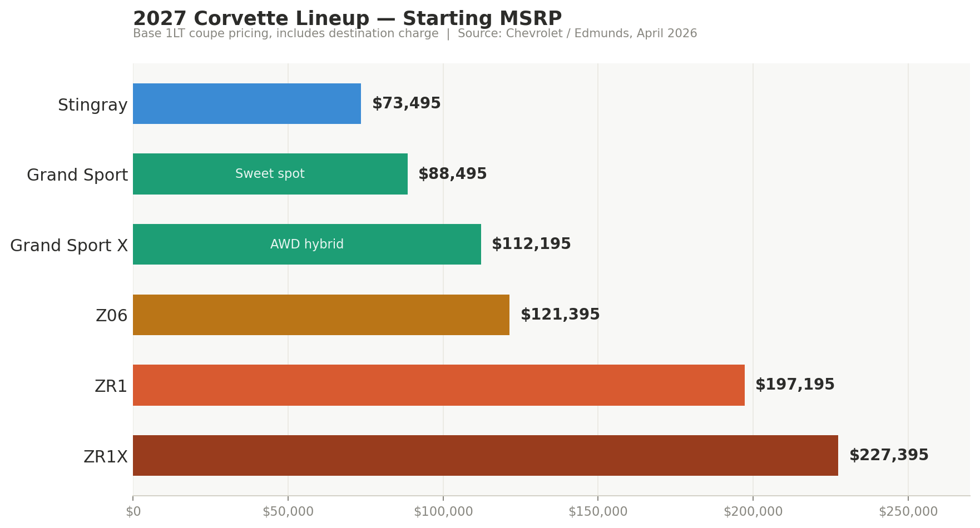Select the $227,395 value label
Screen dimensions: 980x528
(889, 456)
